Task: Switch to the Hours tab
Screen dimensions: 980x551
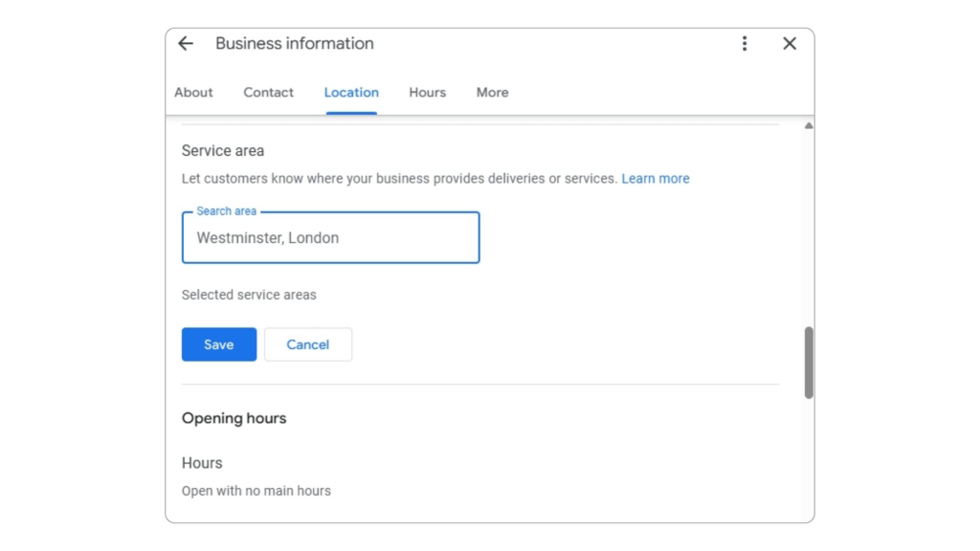Action: point(428,93)
